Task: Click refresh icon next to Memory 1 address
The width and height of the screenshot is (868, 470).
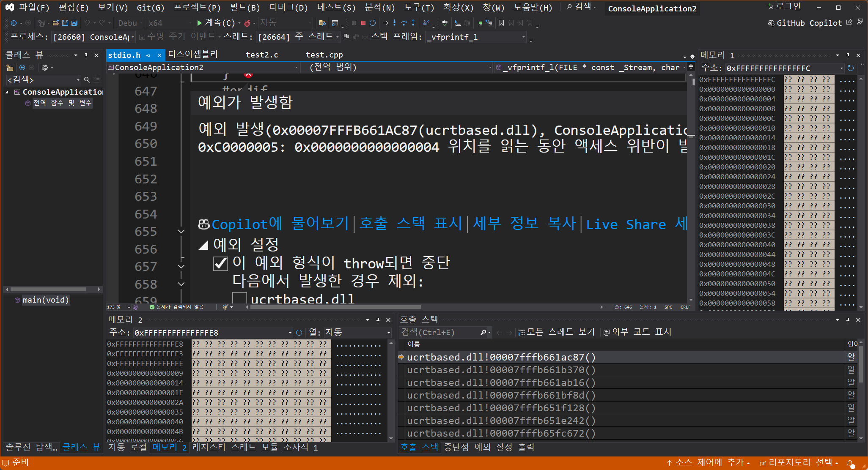Action: (x=851, y=68)
